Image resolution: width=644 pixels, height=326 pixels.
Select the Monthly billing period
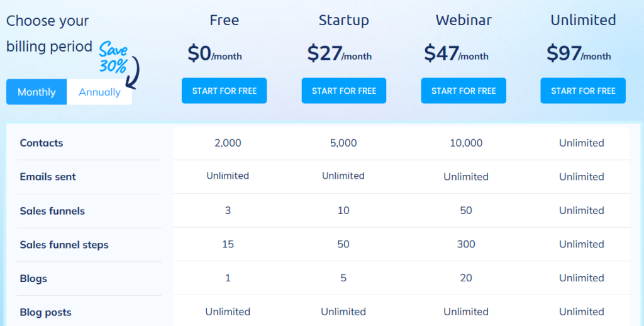pos(36,92)
